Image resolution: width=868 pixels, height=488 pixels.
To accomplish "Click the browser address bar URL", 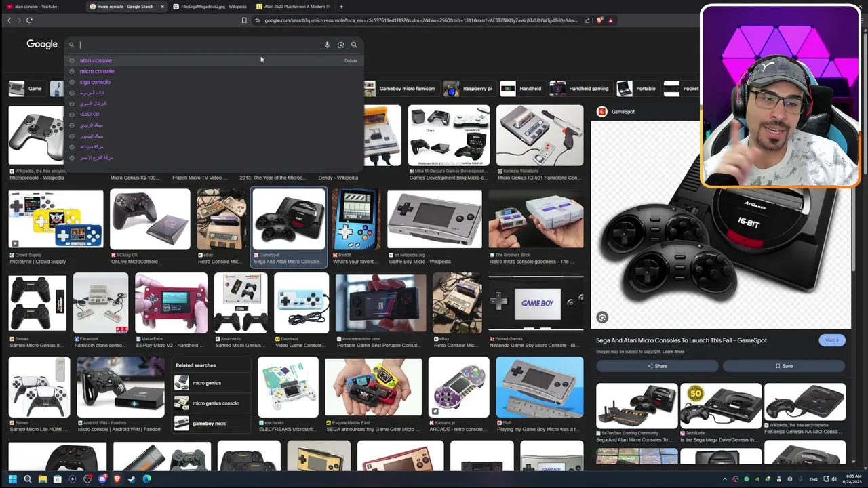I will pyautogui.click(x=420, y=20).
